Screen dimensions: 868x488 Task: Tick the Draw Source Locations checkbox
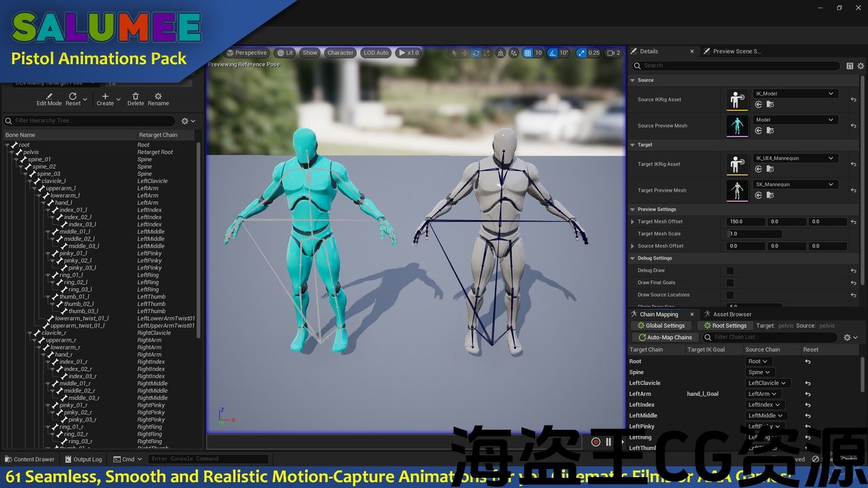click(730, 295)
